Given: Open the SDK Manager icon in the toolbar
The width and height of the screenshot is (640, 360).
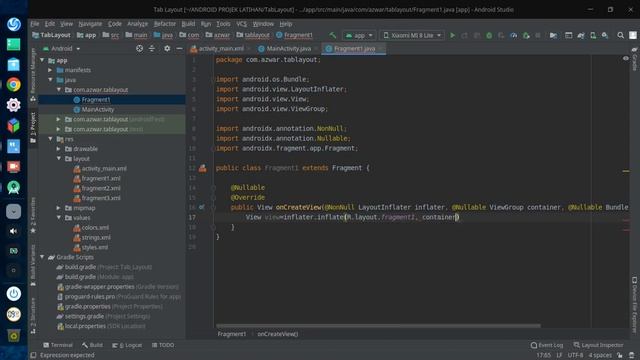Looking at the screenshot, I should (605, 36).
